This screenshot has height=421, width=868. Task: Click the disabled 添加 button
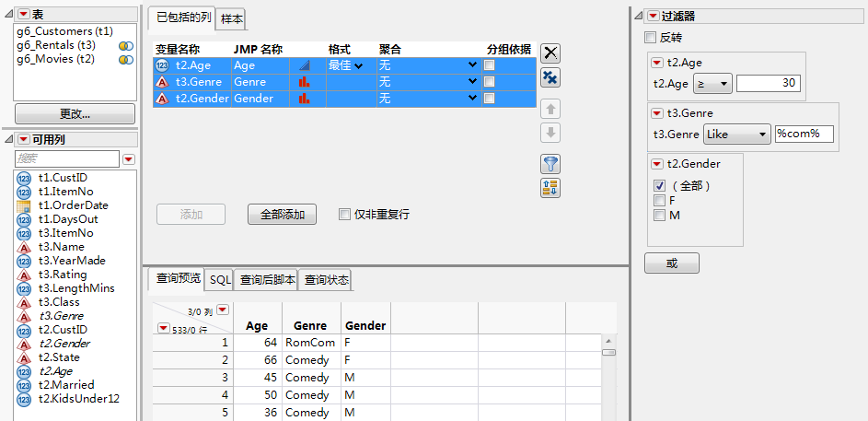pyautogui.click(x=191, y=215)
